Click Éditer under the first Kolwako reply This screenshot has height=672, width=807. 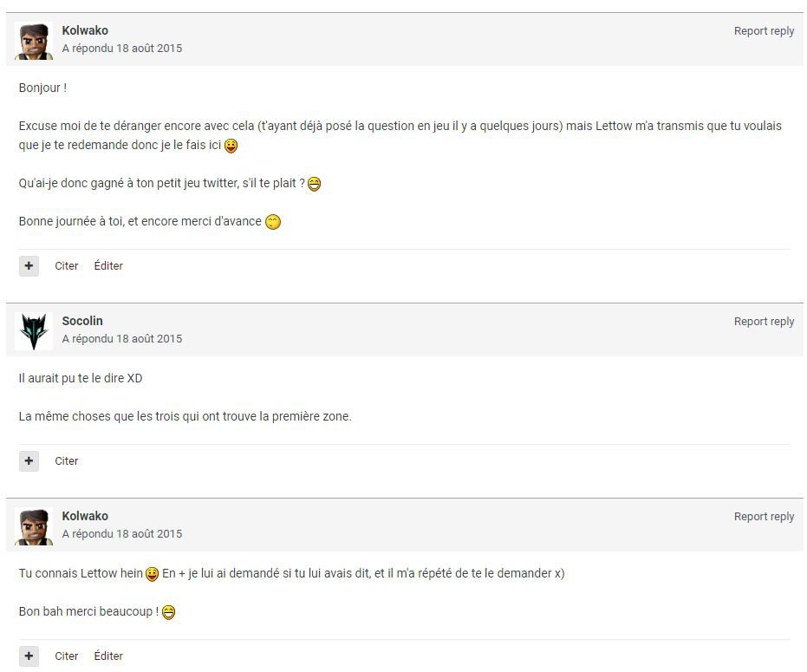click(108, 265)
